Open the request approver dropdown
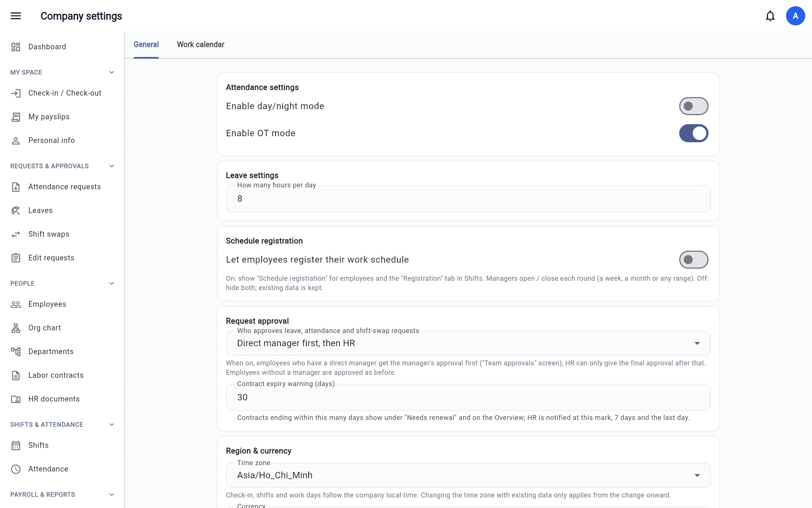The width and height of the screenshot is (812, 508). (468, 343)
